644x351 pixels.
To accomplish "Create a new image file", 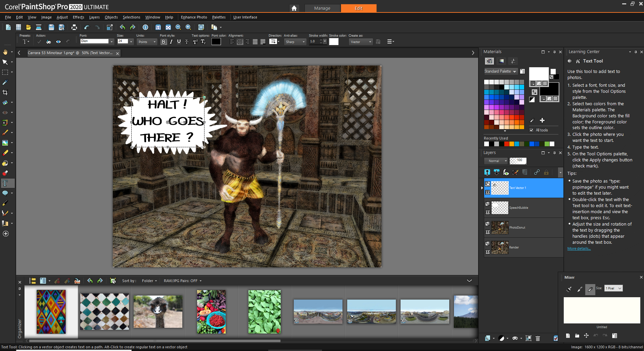I will tap(8, 27).
